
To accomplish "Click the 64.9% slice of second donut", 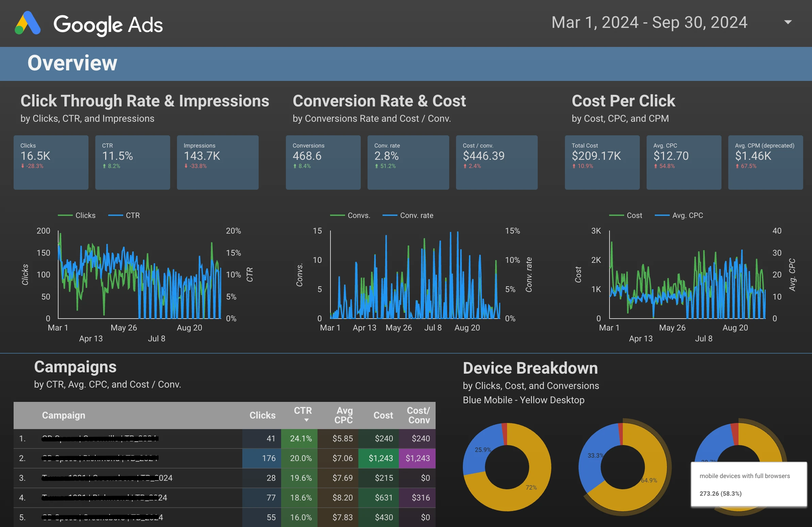I will click(649, 480).
